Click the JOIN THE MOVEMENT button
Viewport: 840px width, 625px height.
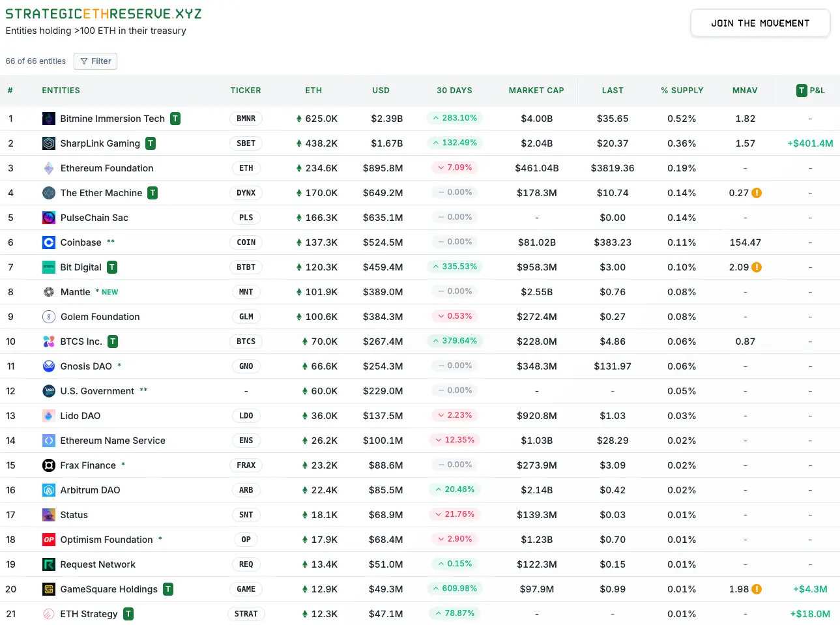[760, 23]
